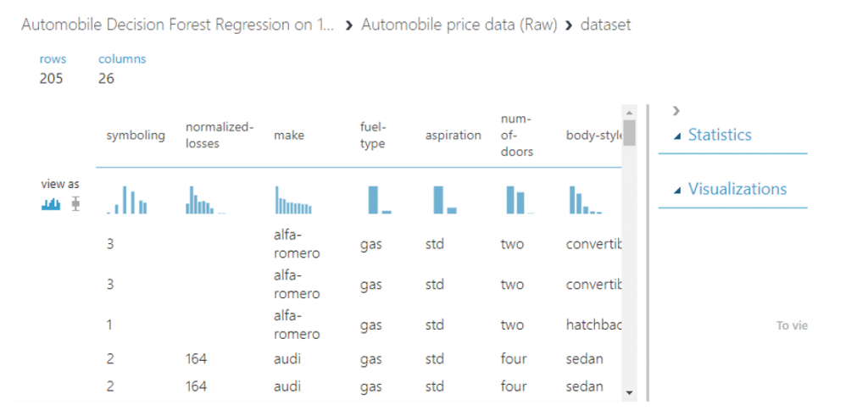The height and width of the screenshot is (416, 868).
Task: Select the num-of-doors column histogram
Action: tap(520, 200)
